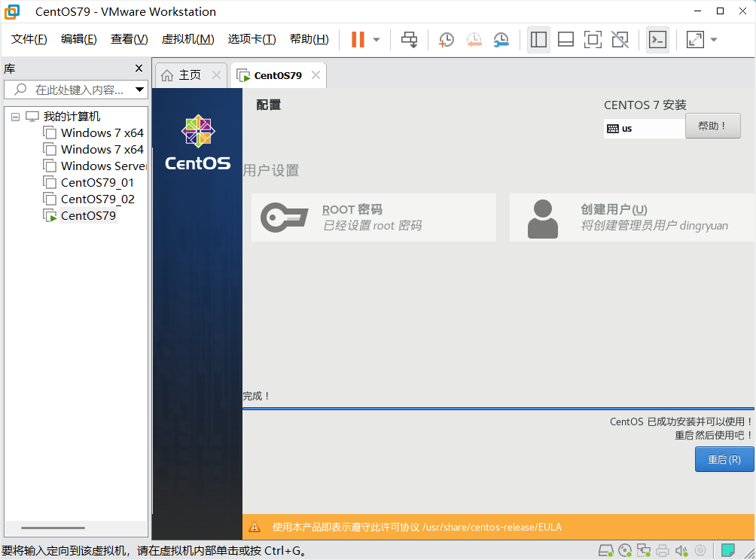
Task: Click the library horizontal scrollbar
Action: click(x=53, y=528)
